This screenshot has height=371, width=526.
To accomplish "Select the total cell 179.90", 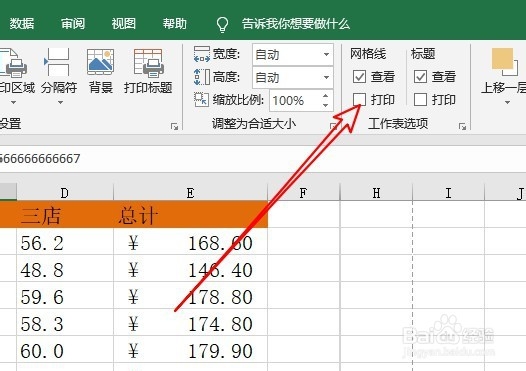I will 191,350.
